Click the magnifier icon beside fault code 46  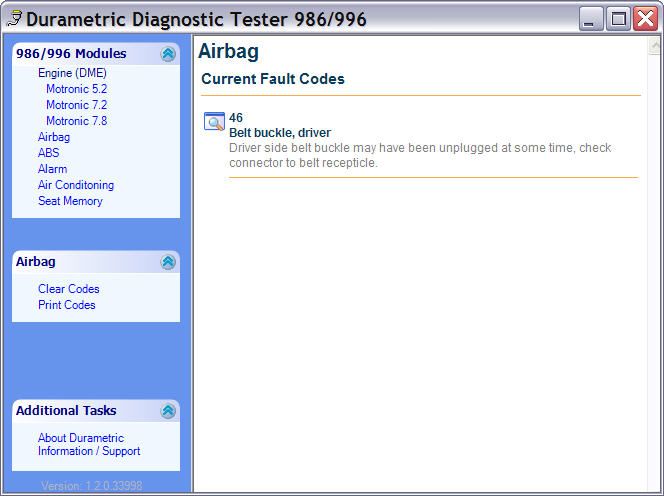(x=214, y=122)
